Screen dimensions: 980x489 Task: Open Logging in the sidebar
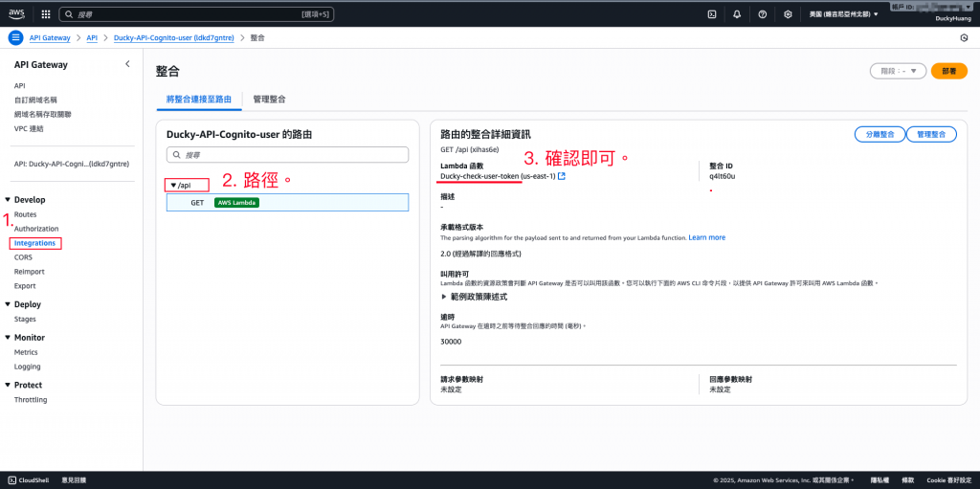pyautogui.click(x=27, y=367)
